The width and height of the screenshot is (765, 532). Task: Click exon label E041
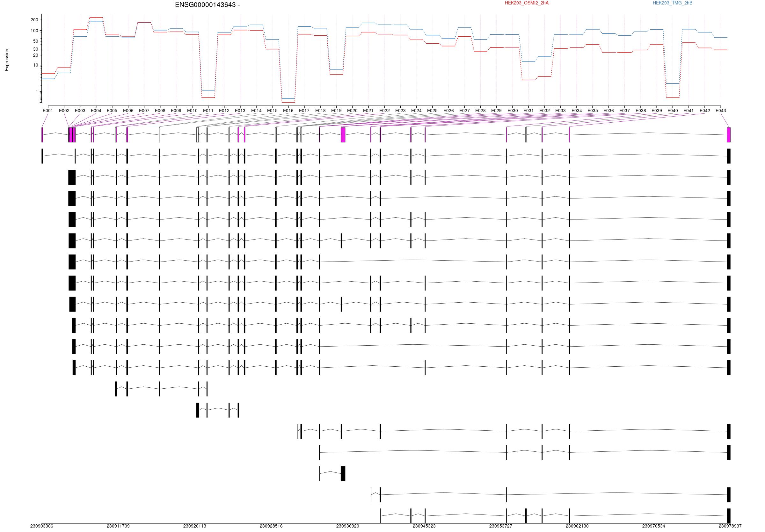689,111
